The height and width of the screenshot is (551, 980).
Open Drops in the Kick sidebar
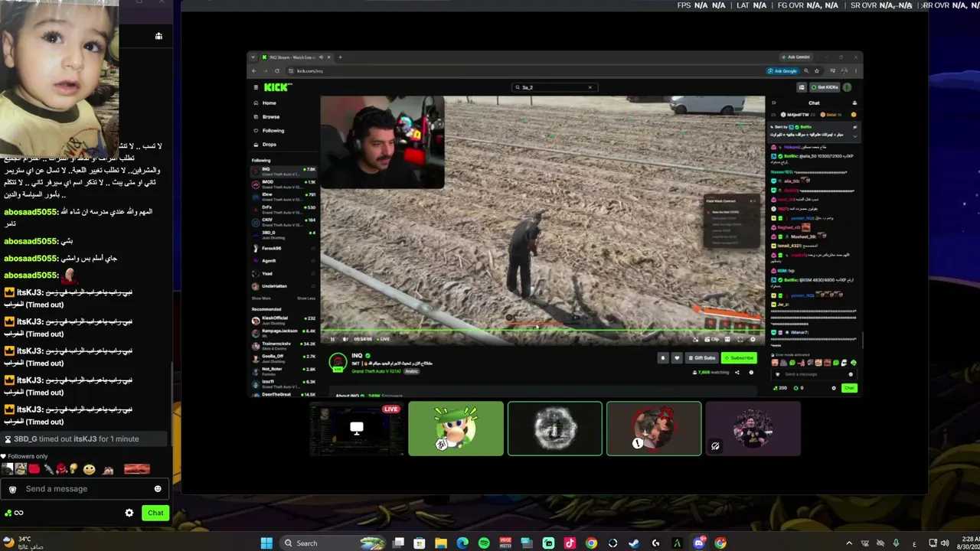click(269, 145)
